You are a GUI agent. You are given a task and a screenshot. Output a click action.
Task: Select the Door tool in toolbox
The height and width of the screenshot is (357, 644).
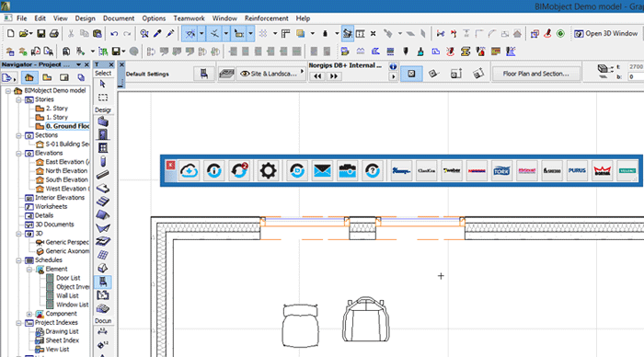tap(103, 134)
